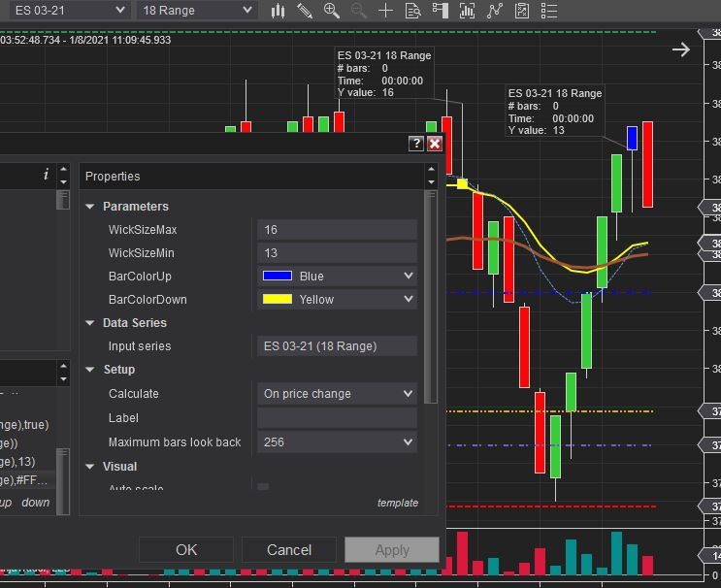721x588 pixels.
Task: Open the indicators line-graph icon
Action: 495,11
